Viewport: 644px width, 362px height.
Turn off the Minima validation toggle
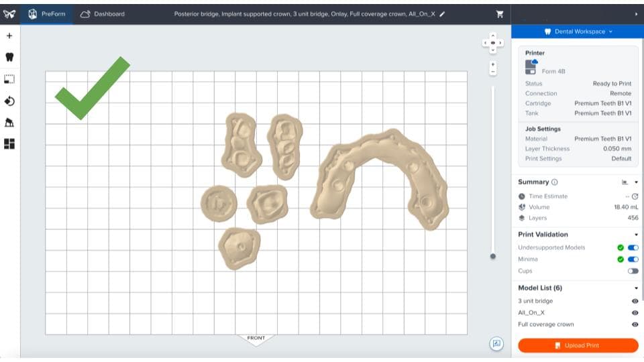(633, 259)
